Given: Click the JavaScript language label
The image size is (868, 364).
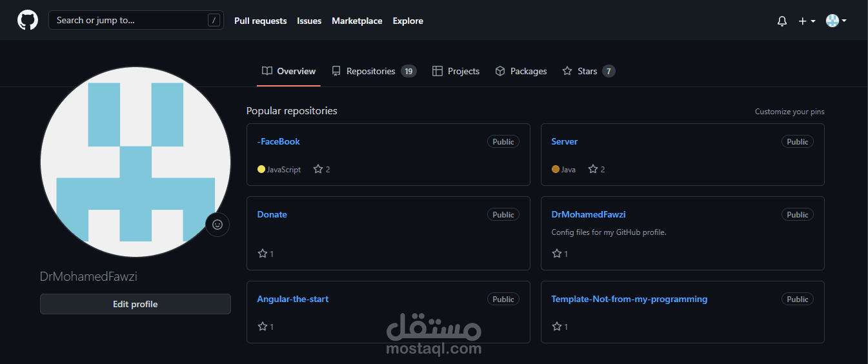Looking at the screenshot, I should point(284,170).
